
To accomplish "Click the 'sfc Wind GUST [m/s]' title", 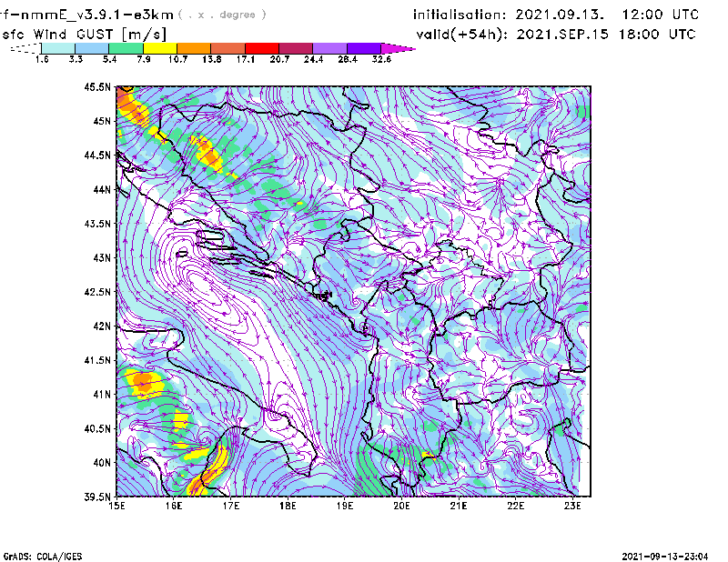I will (84, 35).
